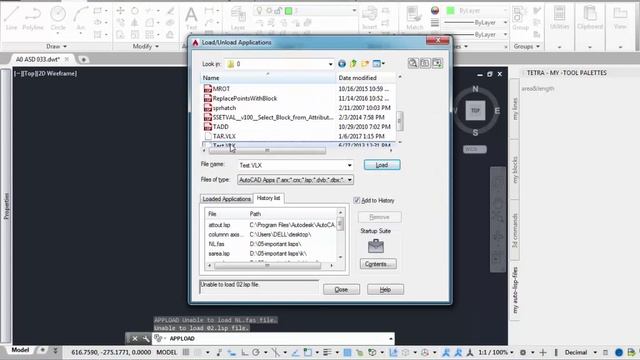The image size is (640, 360).
Task: Click the disabled Remove button
Action: pyautogui.click(x=380, y=217)
